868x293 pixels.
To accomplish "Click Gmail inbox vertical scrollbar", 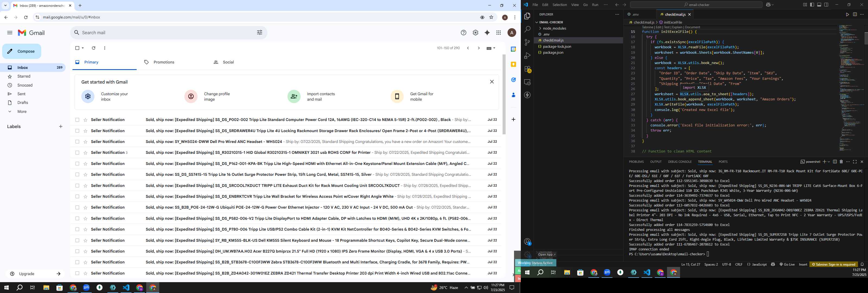I will click(504, 94).
